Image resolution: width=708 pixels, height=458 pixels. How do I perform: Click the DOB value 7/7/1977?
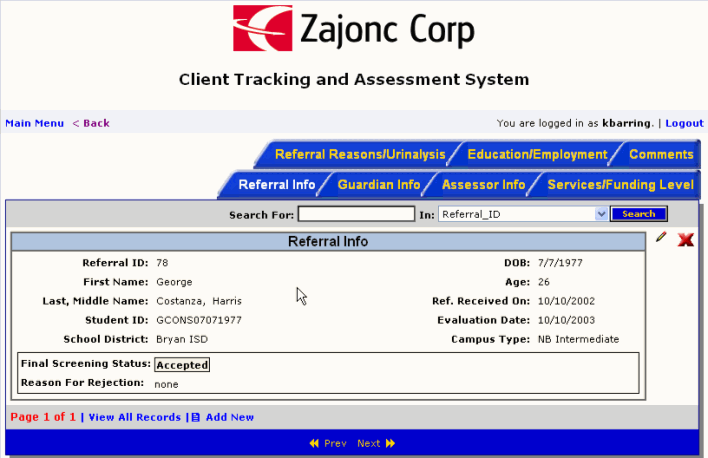point(560,263)
